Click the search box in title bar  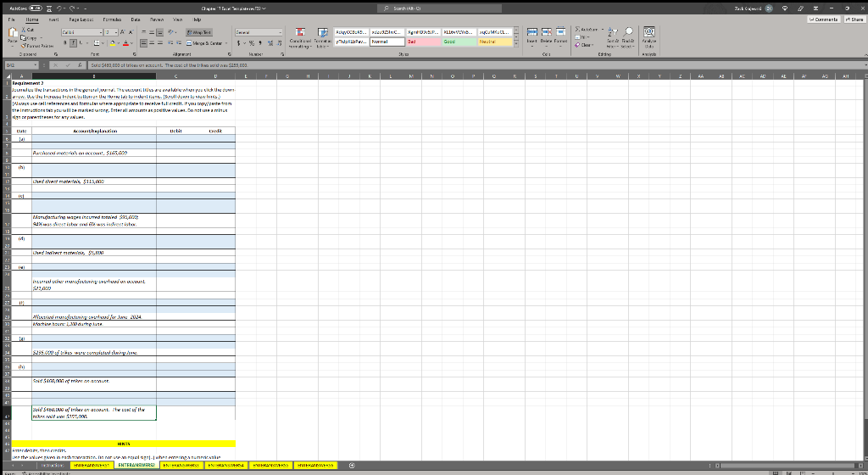440,8
